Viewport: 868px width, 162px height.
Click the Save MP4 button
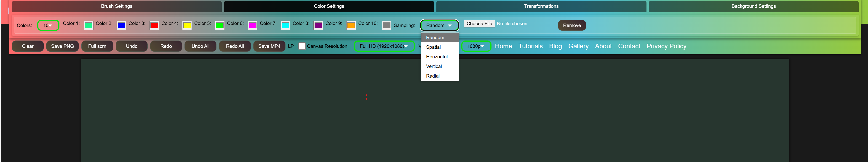tap(269, 46)
